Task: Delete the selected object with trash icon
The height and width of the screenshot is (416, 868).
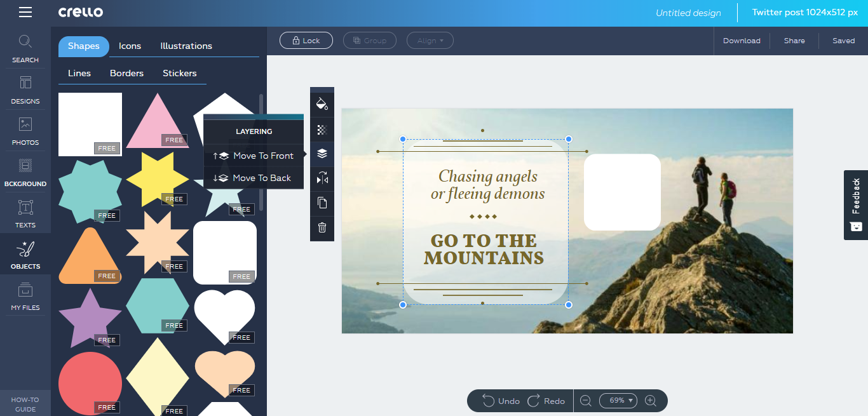Action: click(x=322, y=227)
